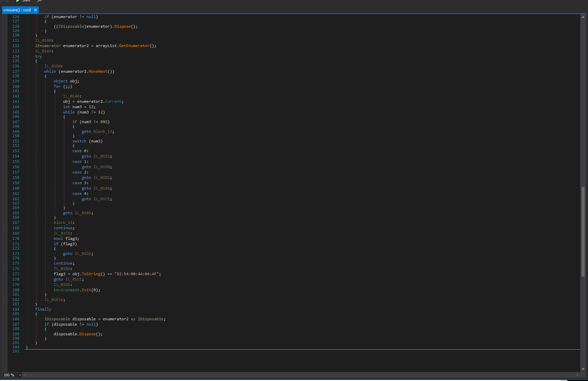This screenshot has height=381, width=588.
Task: Click label IL_01E1:; on line 182
Action: click(x=55, y=300)
